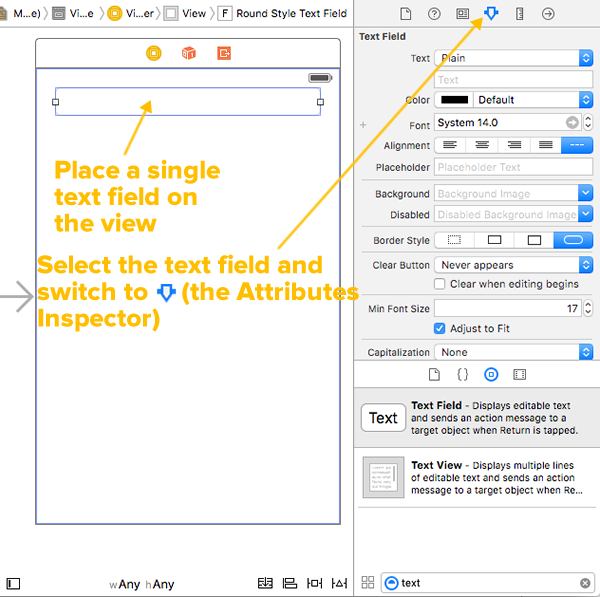This screenshot has height=597, width=600.
Task: Toggle the document outline button
Action: click(x=13, y=584)
